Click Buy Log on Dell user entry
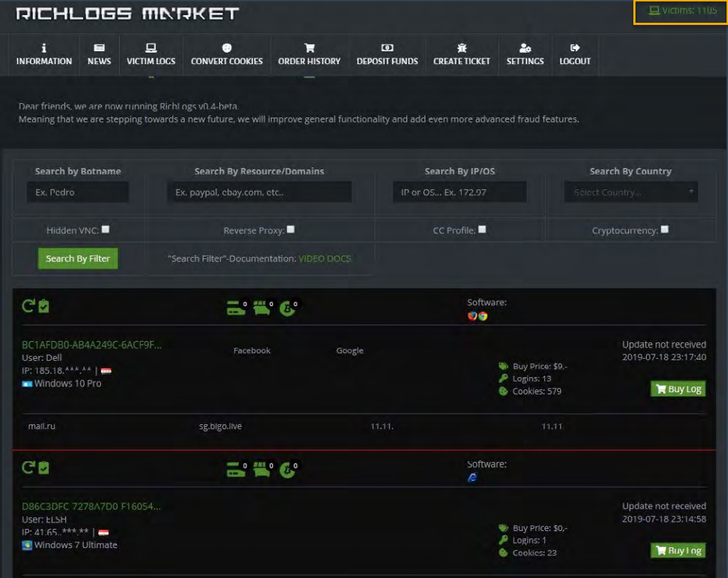Screen dimensions: 728x578 pos(678,389)
